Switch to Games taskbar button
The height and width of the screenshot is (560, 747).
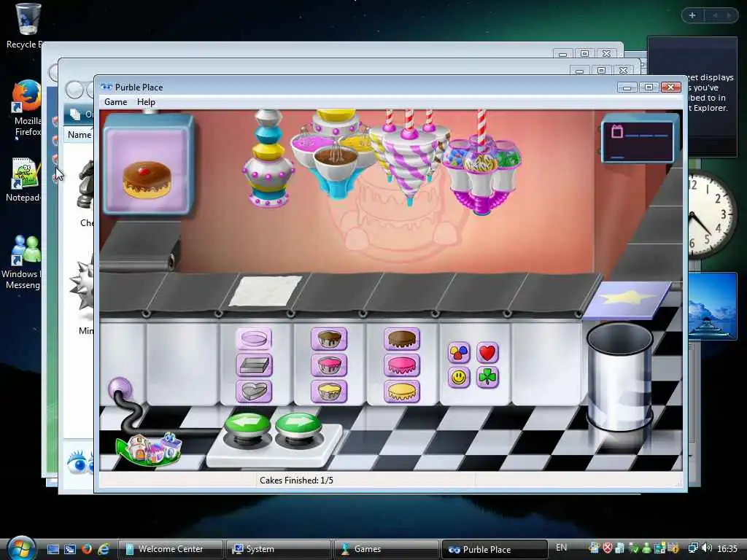coord(386,549)
